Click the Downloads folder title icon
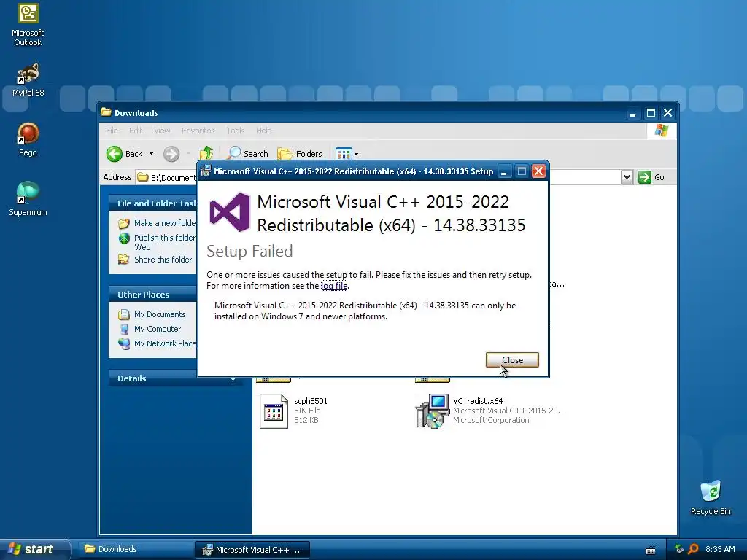Image resolution: width=747 pixels, height=560 pixels. pyautogui.click(x=106, y=112)
